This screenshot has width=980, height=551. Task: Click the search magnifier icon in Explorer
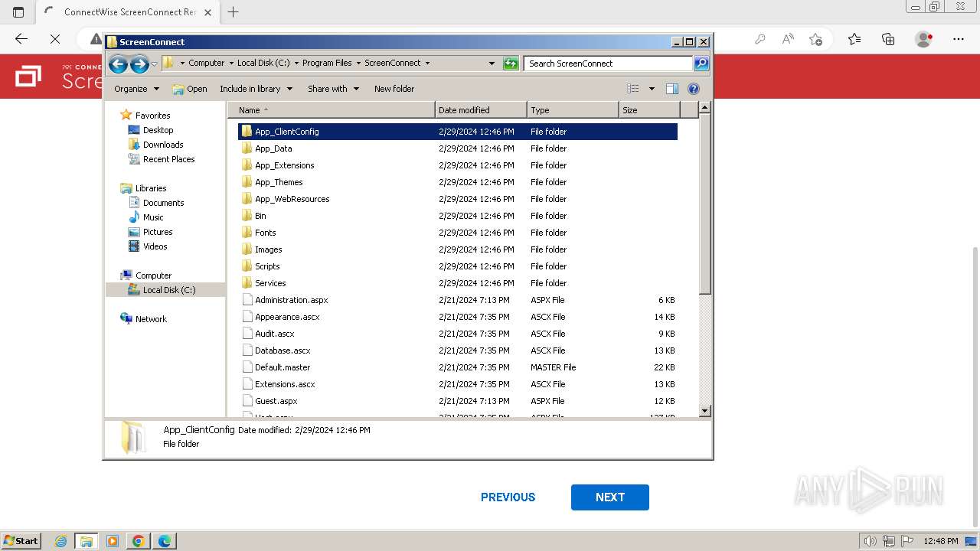701,64
